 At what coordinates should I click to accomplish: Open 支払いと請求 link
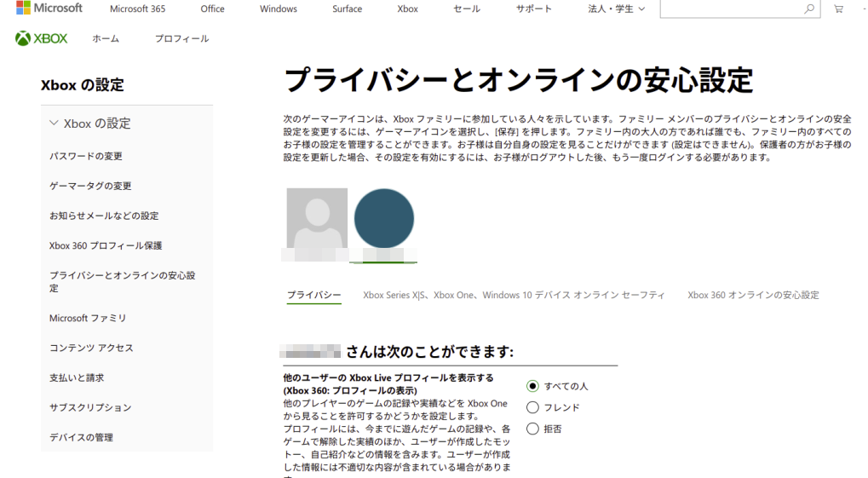(77, 377)
